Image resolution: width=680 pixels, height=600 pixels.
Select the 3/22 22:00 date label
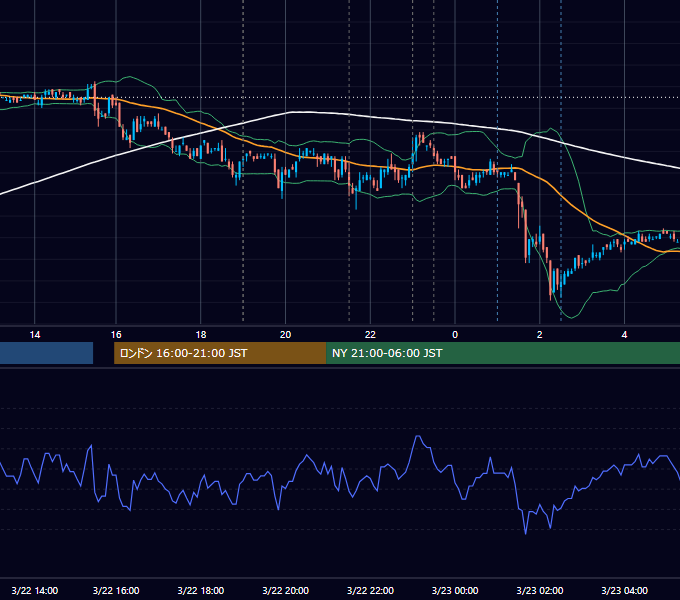[x=370, y=590]
